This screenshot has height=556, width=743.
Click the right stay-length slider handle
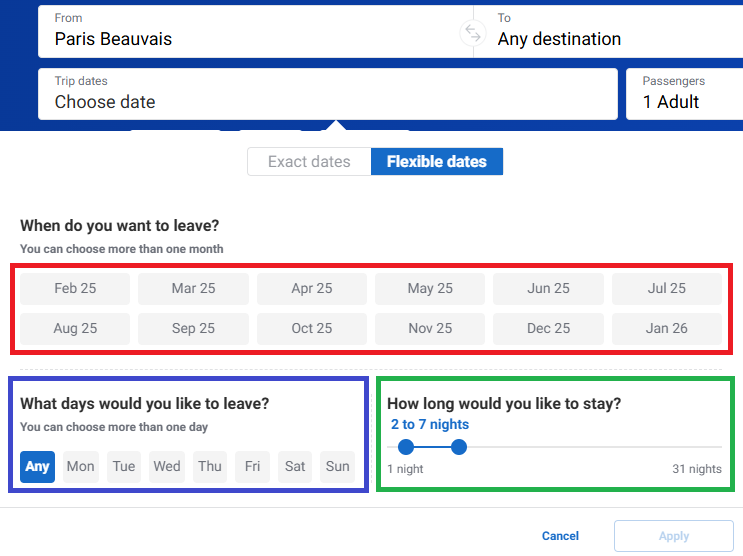pos(459,447)
